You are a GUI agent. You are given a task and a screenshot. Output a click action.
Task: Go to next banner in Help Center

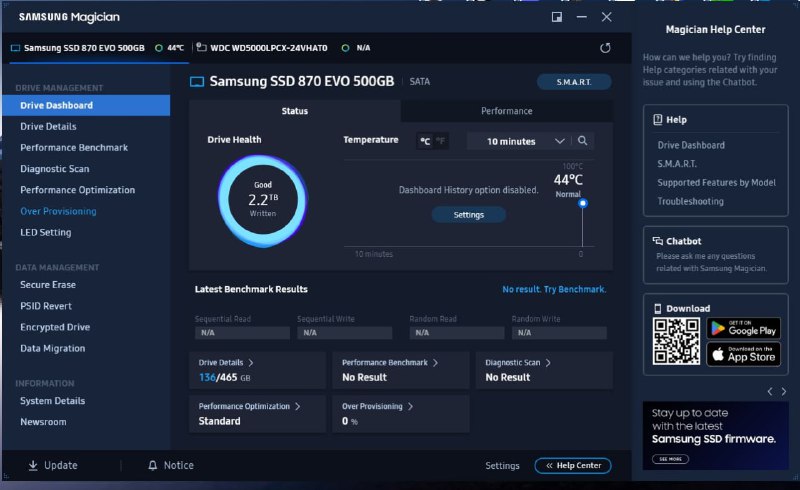(784, 391)
